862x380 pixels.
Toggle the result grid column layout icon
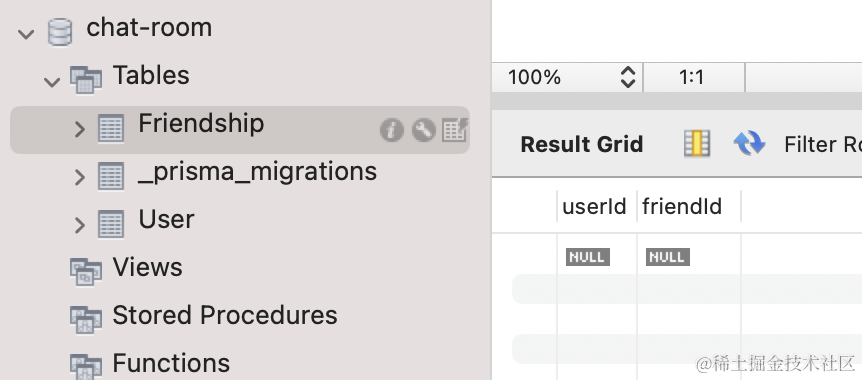697,144
